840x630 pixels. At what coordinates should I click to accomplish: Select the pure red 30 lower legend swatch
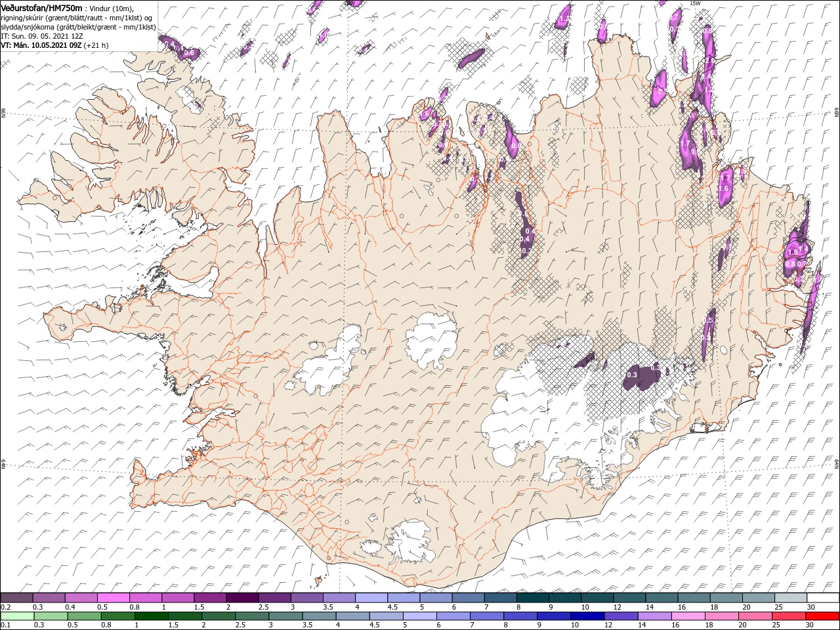coord(822,616)
